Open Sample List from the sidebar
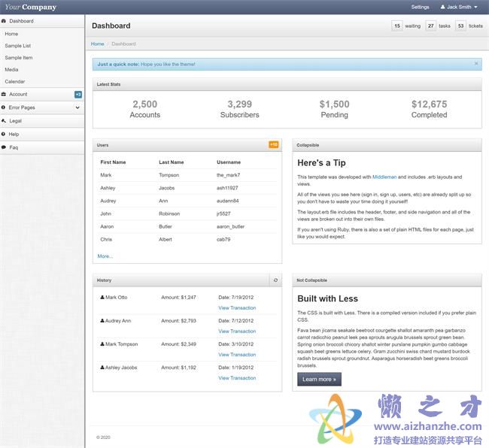 pos(17,46)
